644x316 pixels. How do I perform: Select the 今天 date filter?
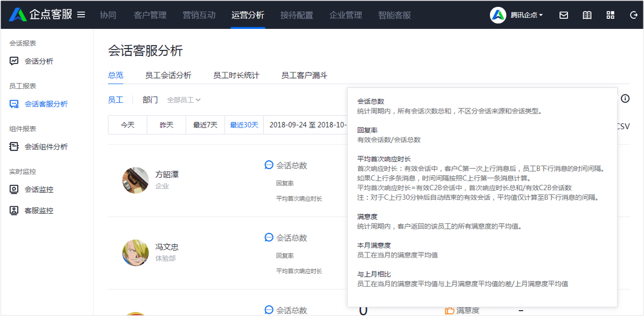tap(127, 124)
